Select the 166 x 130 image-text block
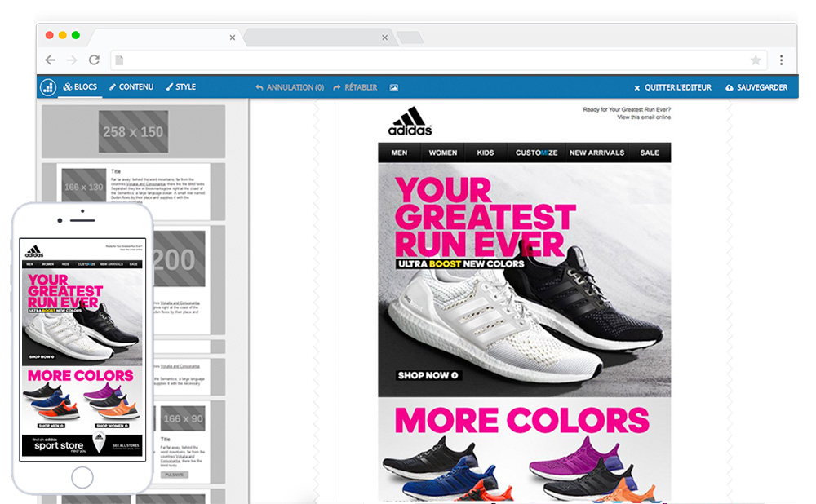Screen dimensions: 816x504 point(133,190)
